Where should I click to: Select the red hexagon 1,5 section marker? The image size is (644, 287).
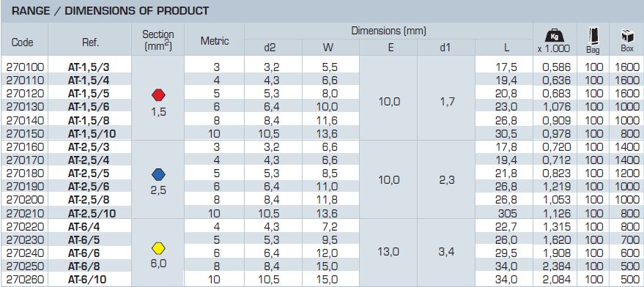pyautogui.click(x=158, y=95)
